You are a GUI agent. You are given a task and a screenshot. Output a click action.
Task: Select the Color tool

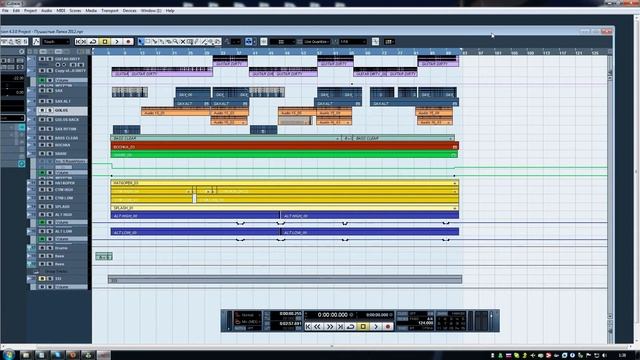point(217,42)
